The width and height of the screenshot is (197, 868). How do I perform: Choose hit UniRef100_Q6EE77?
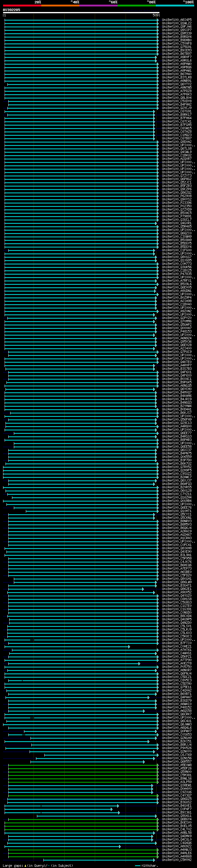point(177,433)
